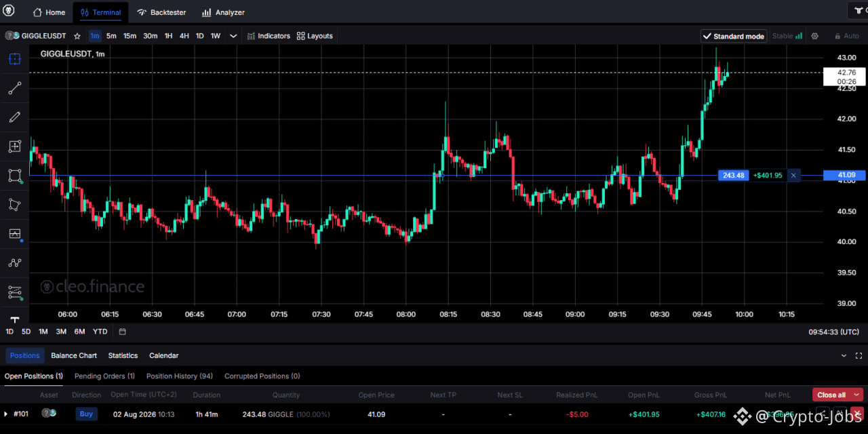Select the 1m timeframe

click(95, 36)
